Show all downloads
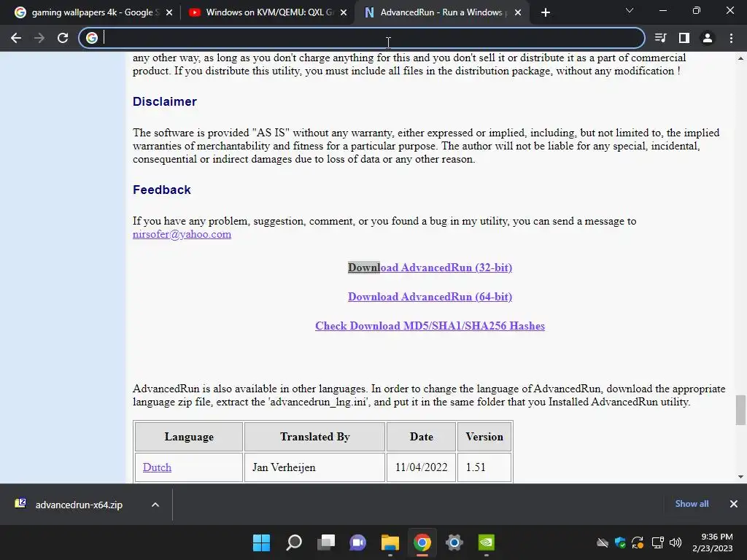 pyautogui.click(x=692, y=504)
